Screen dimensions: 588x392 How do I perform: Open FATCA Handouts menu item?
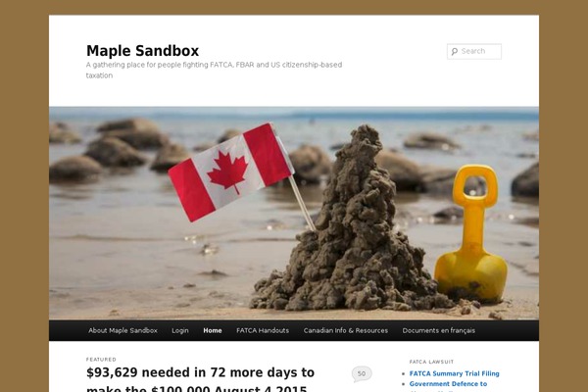[x=263, y=330]
